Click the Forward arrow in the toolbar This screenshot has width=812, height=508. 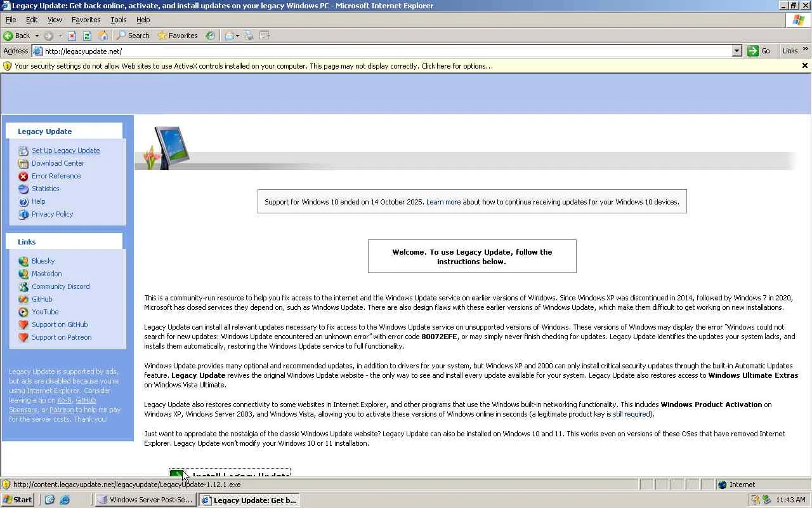coord(48,36)
